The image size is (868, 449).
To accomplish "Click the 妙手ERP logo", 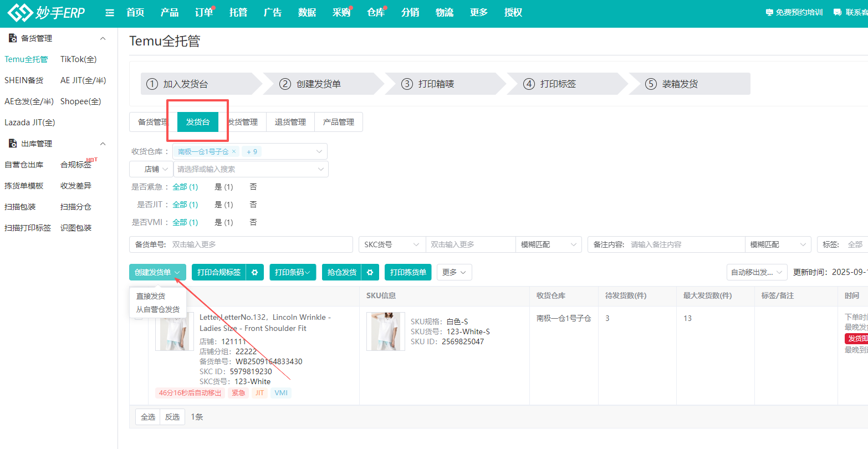I will coord(47,12).
